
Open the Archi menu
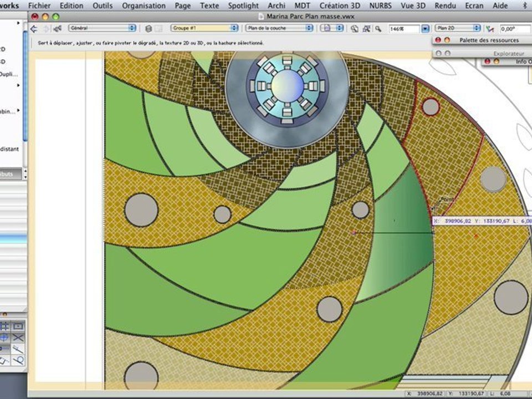coord(277,6)
